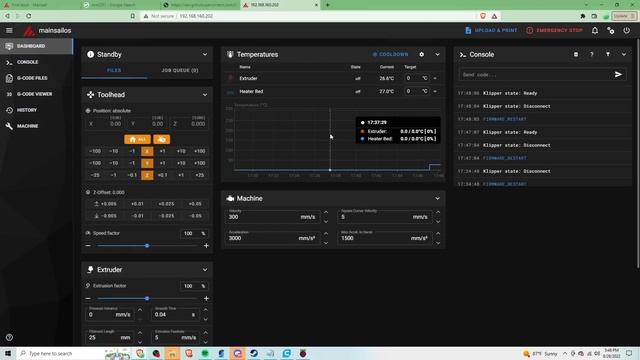
Task: Decrease extrusion factor minus icon
Action: coord(88,298)
